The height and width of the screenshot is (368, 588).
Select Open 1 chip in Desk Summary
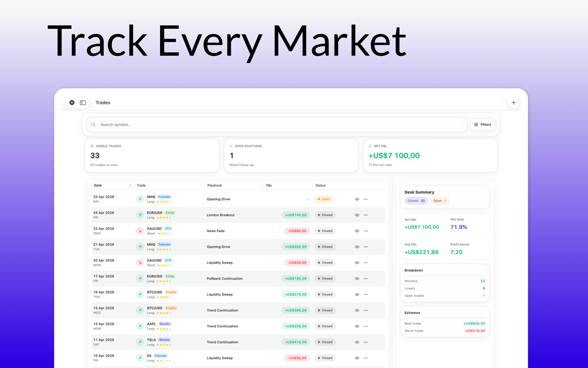click(x=440, y=201)
